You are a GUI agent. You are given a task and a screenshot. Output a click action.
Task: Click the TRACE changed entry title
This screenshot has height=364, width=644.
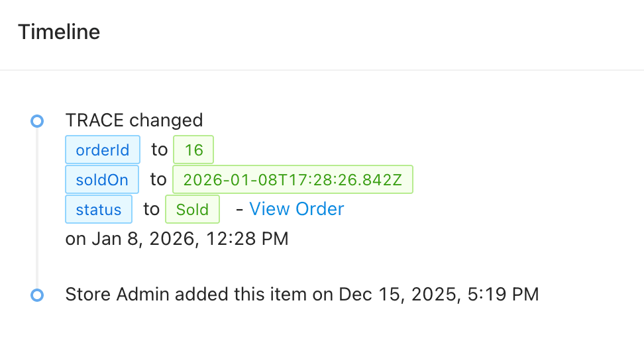point(134,120)
